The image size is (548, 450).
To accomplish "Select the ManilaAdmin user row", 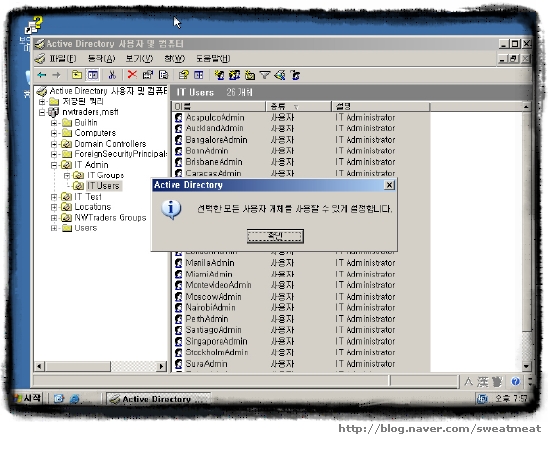I will point(301,263).
